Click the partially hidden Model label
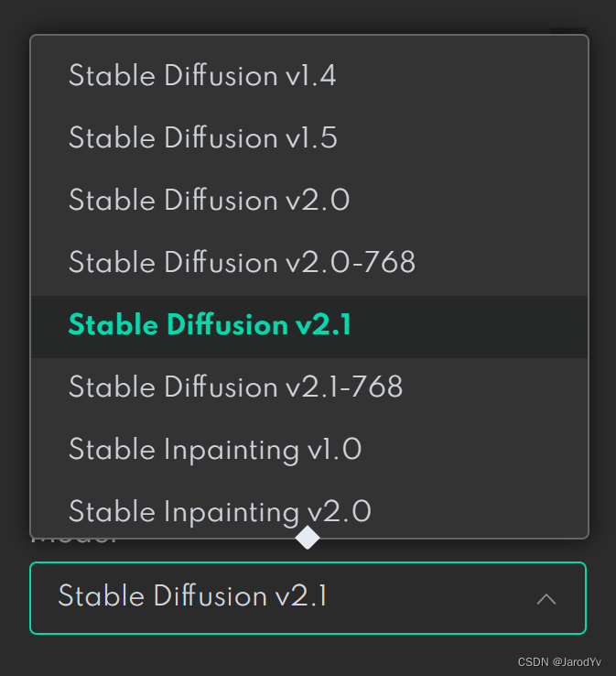 point(73,540)
